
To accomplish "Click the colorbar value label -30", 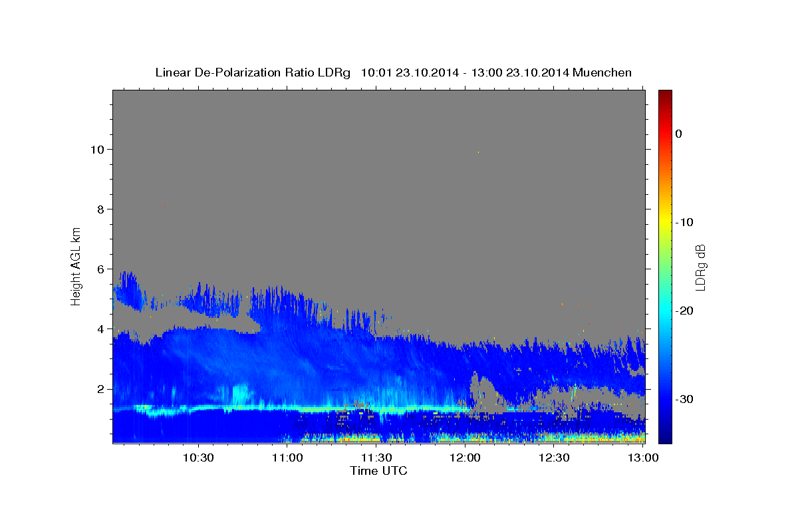I will [x=684, y=399].
